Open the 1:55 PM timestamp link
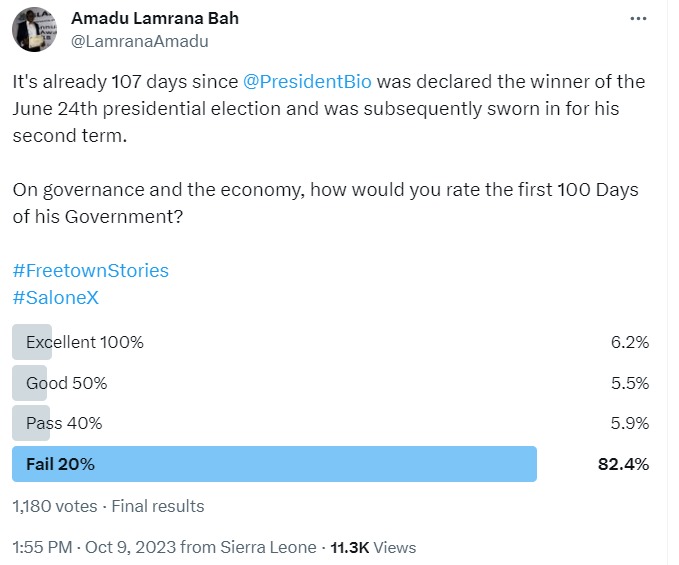This screenshot has width=679, height=565. point(43,547)
